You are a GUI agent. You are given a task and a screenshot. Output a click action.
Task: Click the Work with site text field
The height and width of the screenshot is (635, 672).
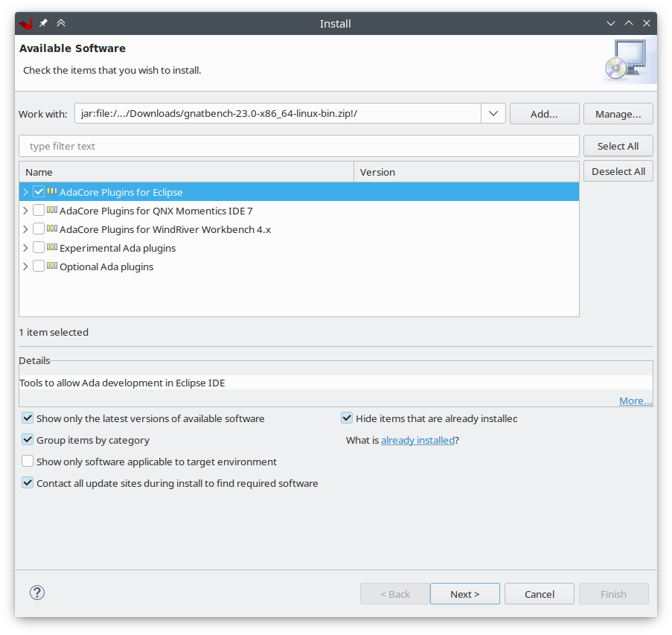(278, 113)
